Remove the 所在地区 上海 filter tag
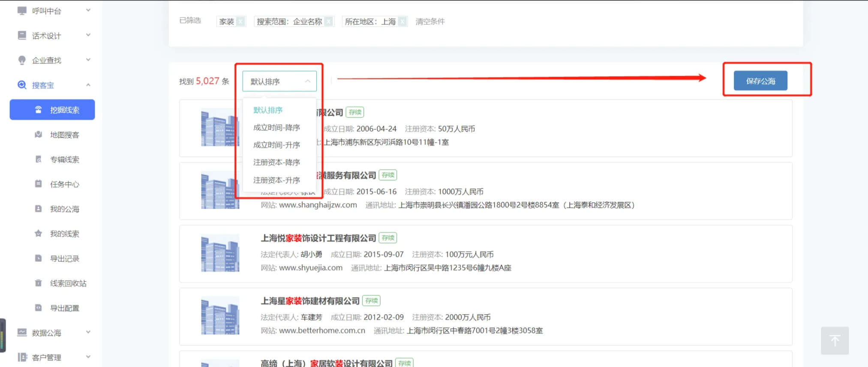Screen dimensions: 868x367 [x=402, y=21]
